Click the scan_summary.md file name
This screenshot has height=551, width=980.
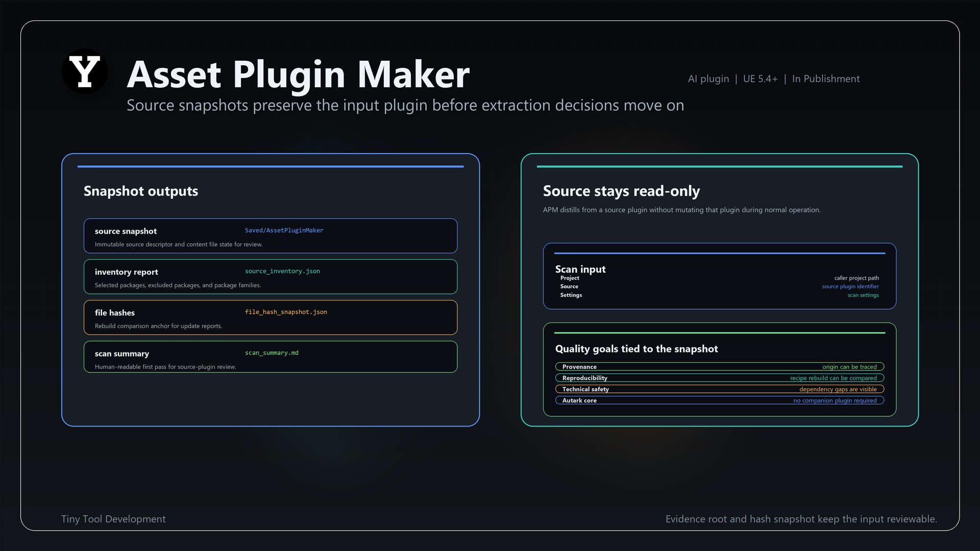click(x=272, y=353)
